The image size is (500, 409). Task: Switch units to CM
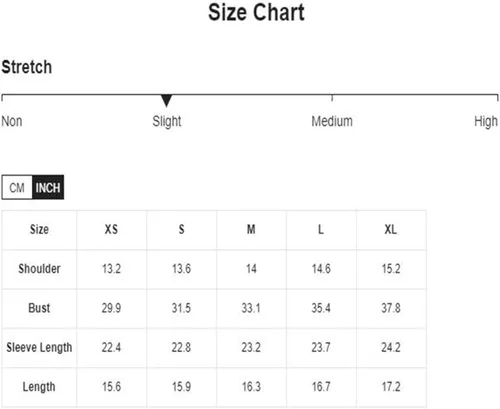point(17,187)
